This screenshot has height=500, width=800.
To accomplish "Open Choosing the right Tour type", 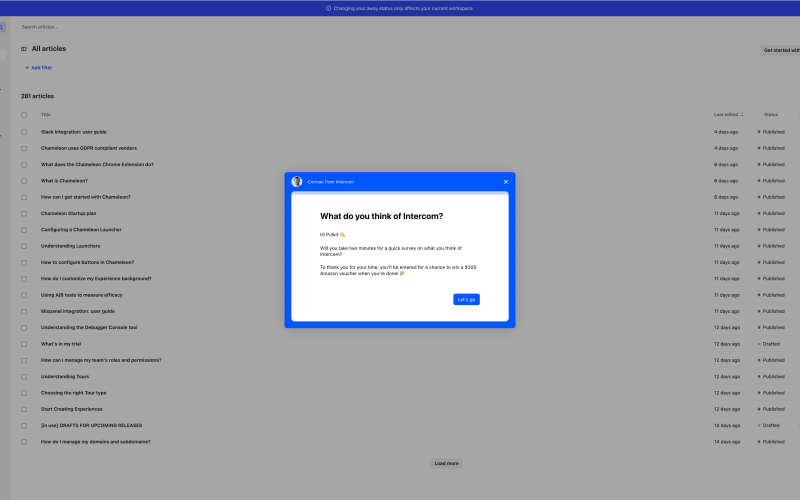I will [x=73, y=393].
